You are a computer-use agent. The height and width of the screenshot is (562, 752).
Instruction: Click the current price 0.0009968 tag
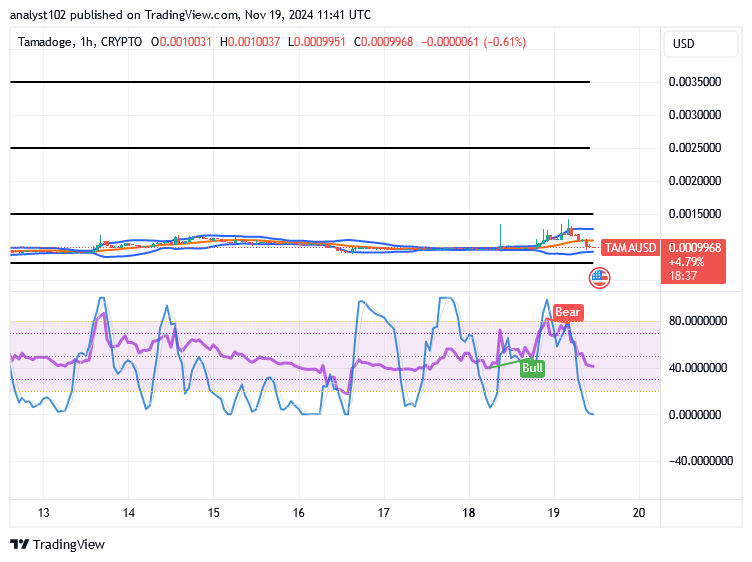coord(694,247)
